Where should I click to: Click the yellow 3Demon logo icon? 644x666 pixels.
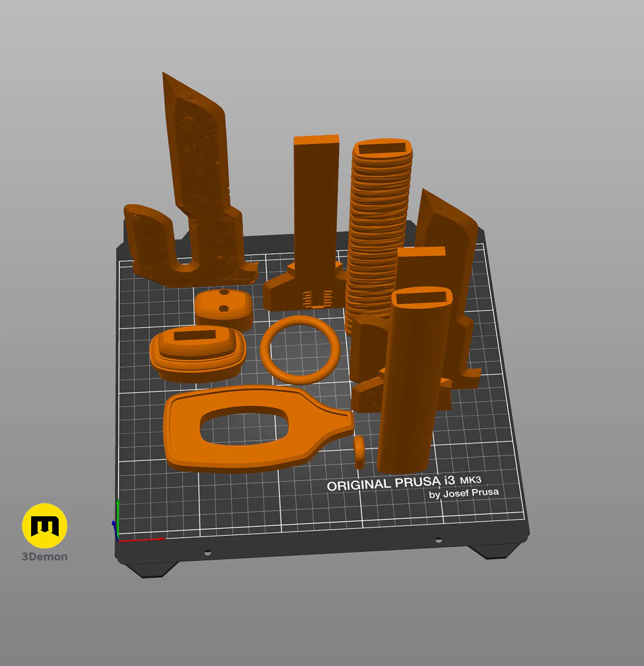click(x=45, y=526)
